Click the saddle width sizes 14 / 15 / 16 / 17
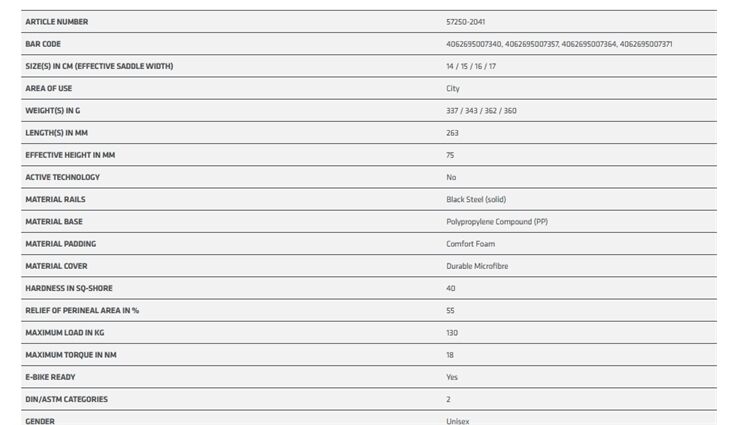This screenshot has width=730, height=425. 471,66
